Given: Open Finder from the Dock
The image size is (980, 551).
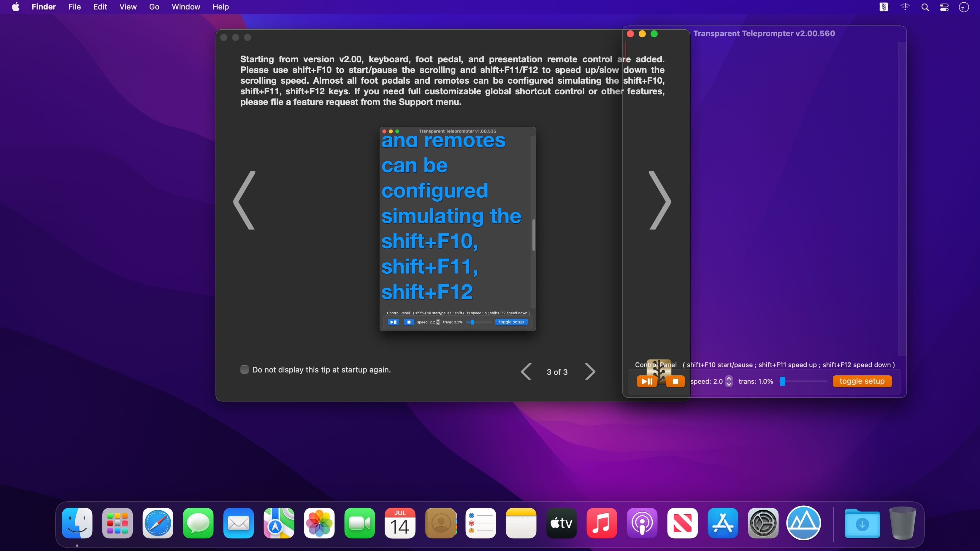Looking at the screenshot, I should 77,523.
